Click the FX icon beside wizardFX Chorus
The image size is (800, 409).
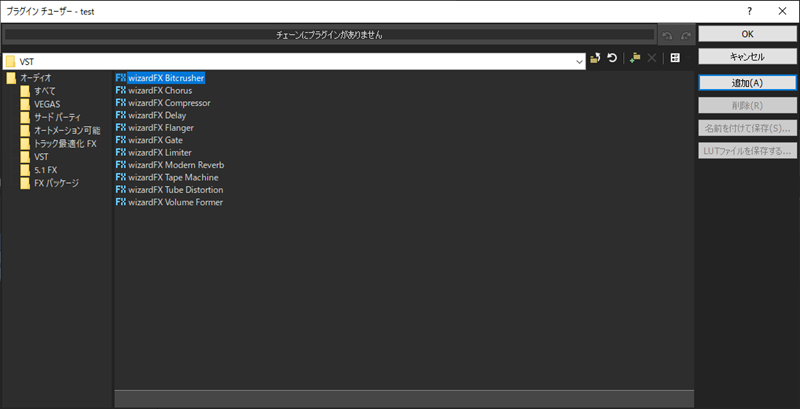121,90
